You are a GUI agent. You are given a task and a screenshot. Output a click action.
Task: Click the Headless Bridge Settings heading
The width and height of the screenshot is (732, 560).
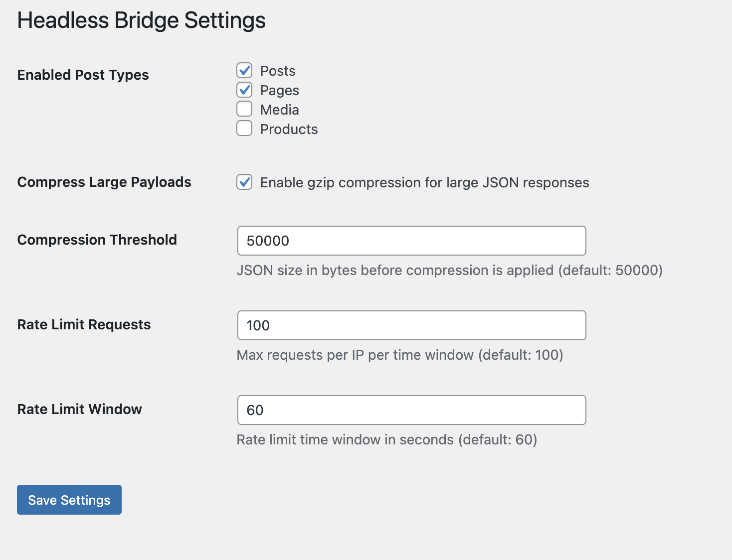point(142,20)
